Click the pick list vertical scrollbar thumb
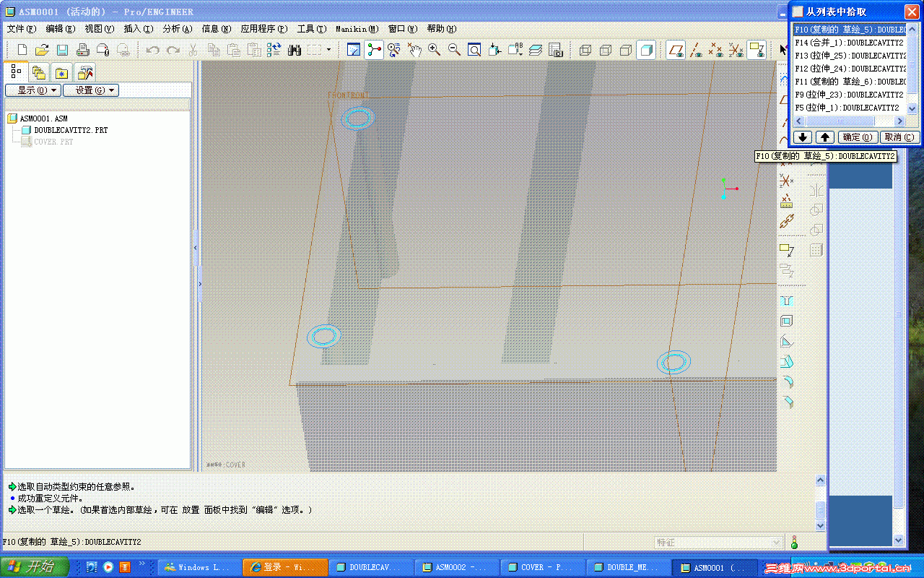Viewport: 924px width, 578px height. coord(912,65)
